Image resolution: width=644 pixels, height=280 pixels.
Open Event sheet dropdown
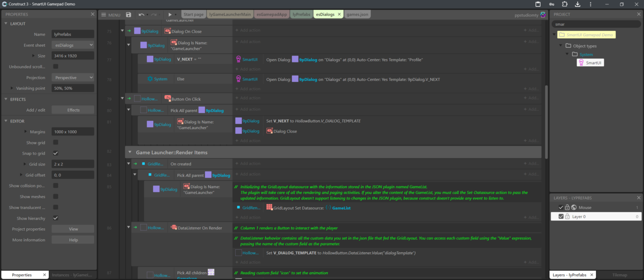[73, 45]
